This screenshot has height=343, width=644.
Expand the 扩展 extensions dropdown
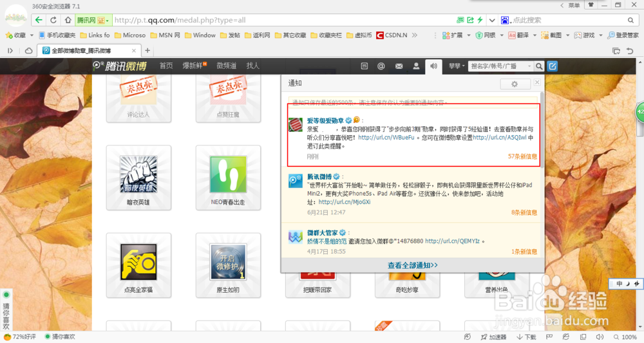pyautogui.click(x=469, y=35)
